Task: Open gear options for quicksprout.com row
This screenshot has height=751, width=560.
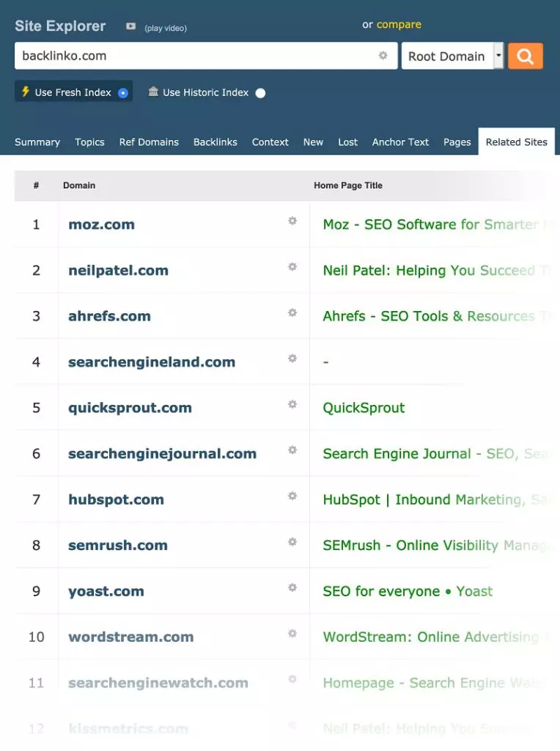Action: pyautogui.click(x=292, y=404)
